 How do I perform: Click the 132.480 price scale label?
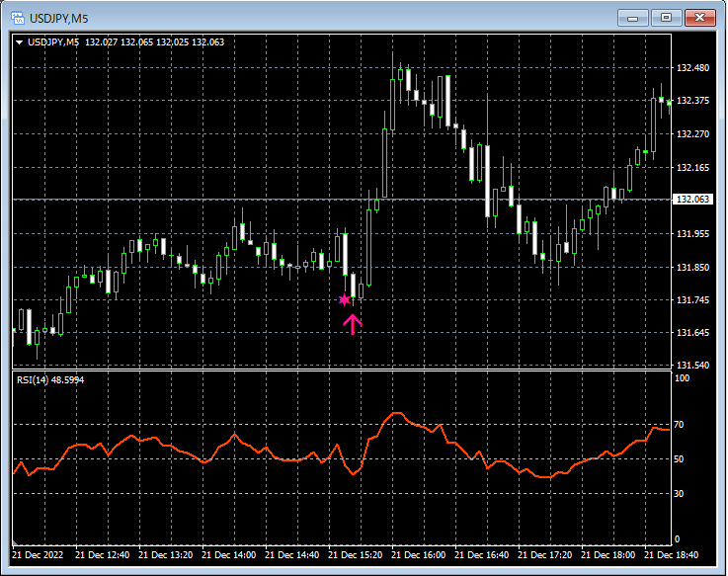[692, 68]
